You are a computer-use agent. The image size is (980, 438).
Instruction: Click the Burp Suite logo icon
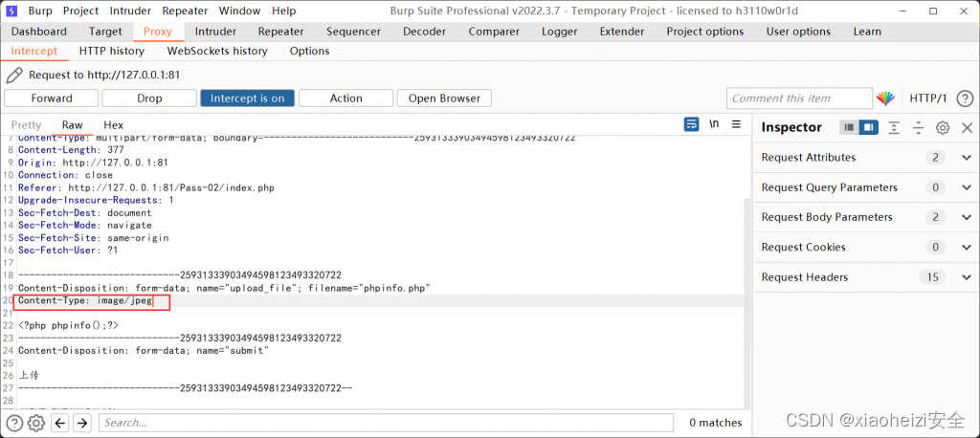pos(13,11)
